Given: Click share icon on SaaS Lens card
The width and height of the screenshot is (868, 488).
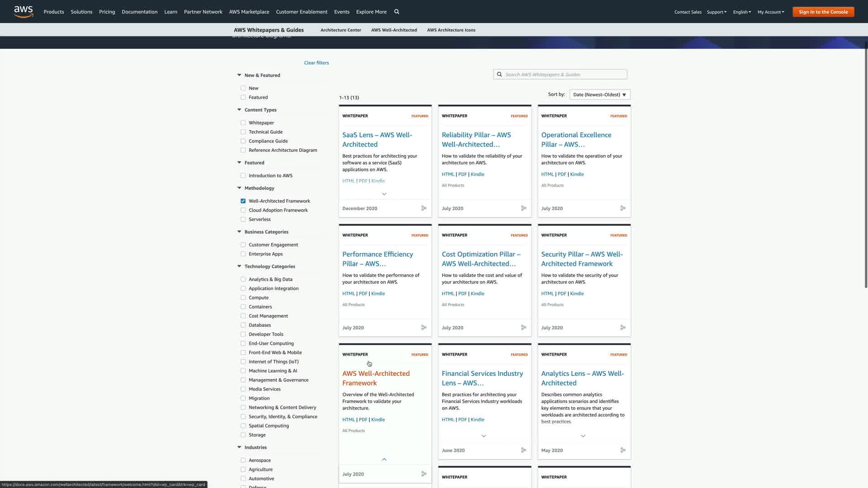Looking at the screenshot, I should click(x=424, y=208).
